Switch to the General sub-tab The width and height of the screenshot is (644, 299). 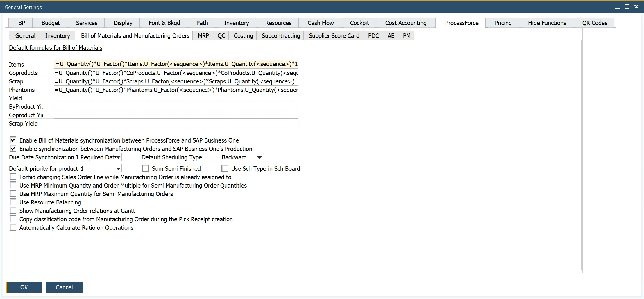pos(25,35)
